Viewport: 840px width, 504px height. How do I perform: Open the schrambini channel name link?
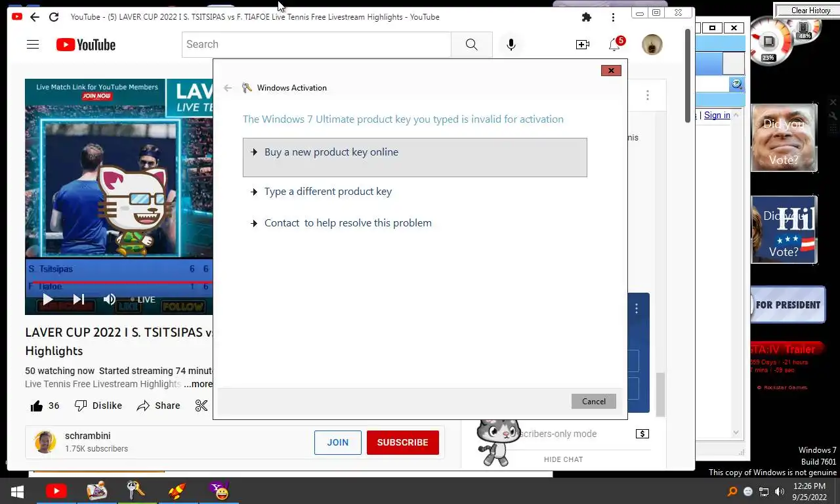click(88, 436)
